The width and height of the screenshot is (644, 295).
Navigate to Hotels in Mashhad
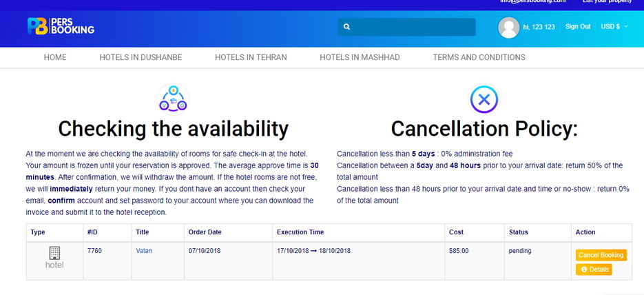[360, 57]
